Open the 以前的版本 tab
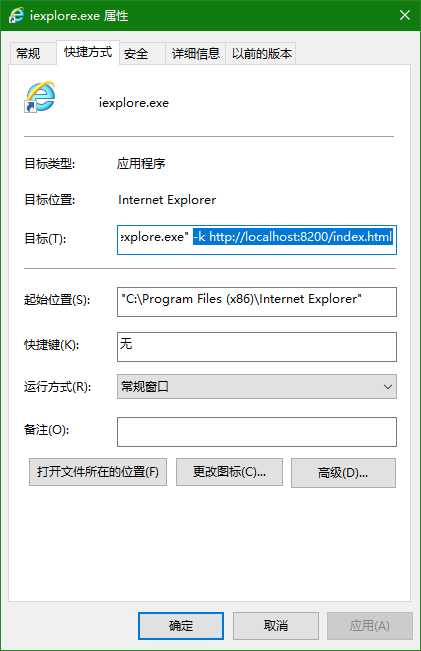 click(261, 54)
